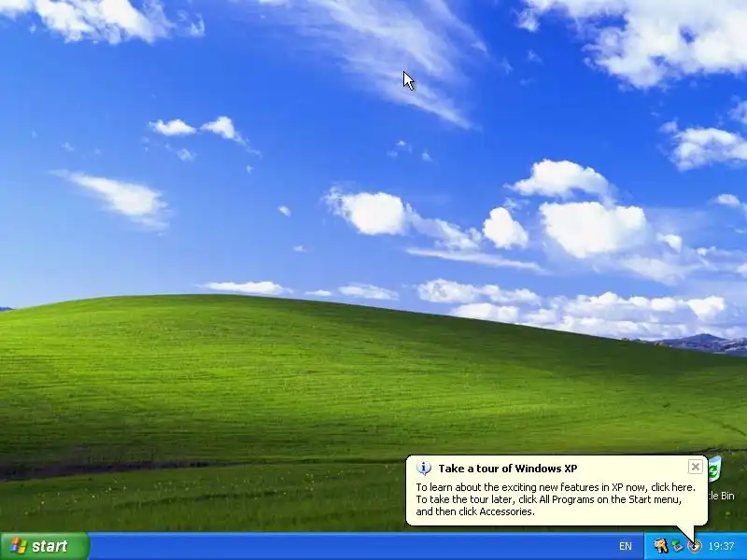Click the EN language bar indicator
The image size is (747, 560).
coord(625,546)
